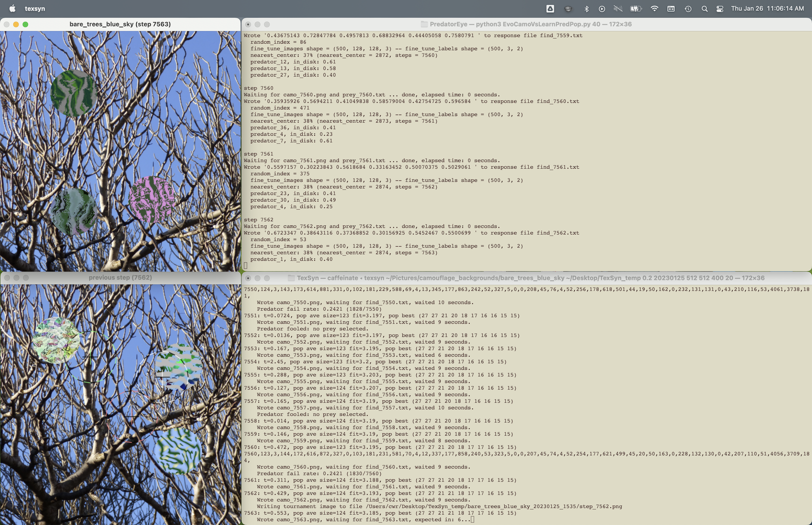Click the window-shaped status icon in menu bar
812x525 pixels.
click(x=671, y=8)
